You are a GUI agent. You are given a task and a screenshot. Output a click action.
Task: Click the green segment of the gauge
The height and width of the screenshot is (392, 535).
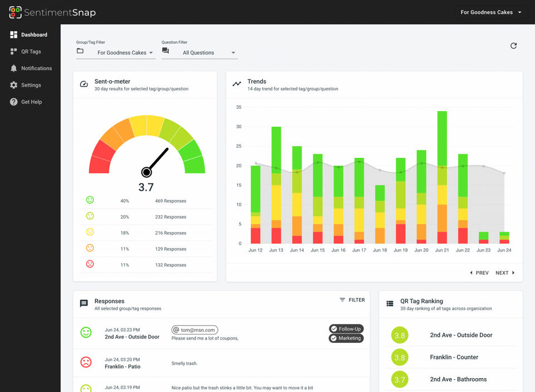click(x=192, y=157)
